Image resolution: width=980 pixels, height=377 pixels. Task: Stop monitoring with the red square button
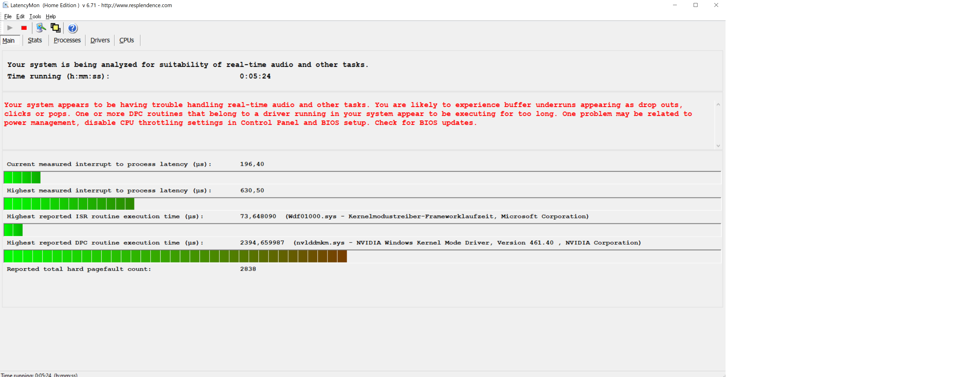coord(24,28)
